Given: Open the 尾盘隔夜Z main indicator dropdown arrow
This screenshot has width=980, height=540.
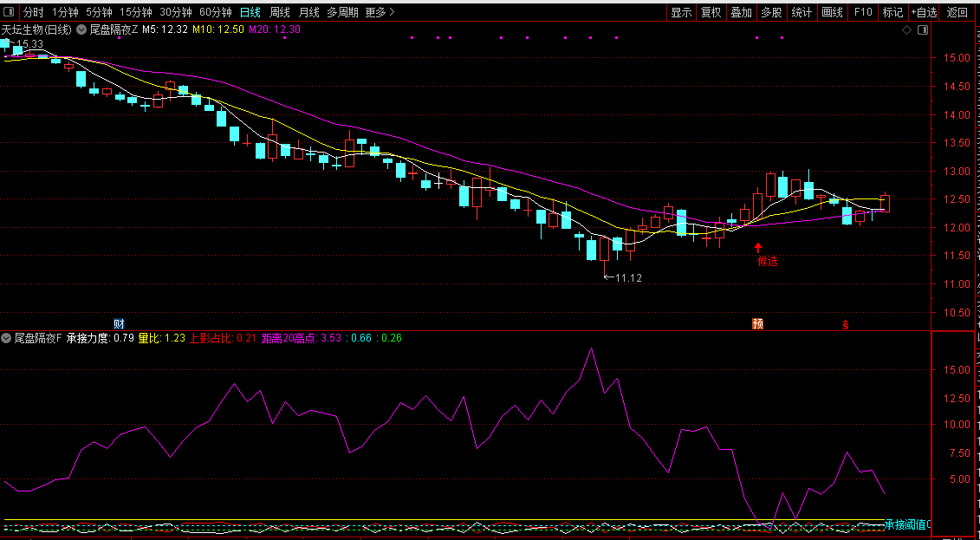Looking at the screenshot, I should pyautogui.click(x=81, y=29).
